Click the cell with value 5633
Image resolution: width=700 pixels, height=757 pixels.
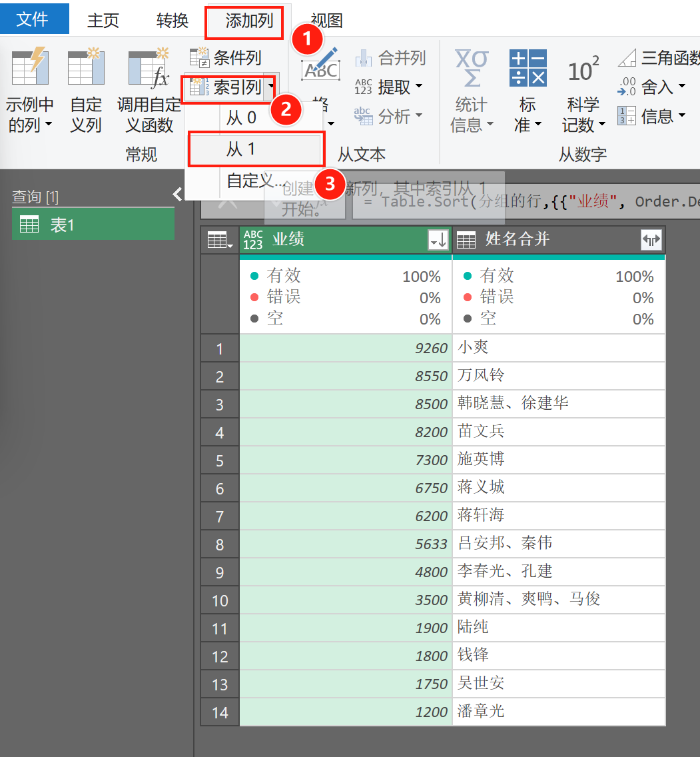point(346,544)
